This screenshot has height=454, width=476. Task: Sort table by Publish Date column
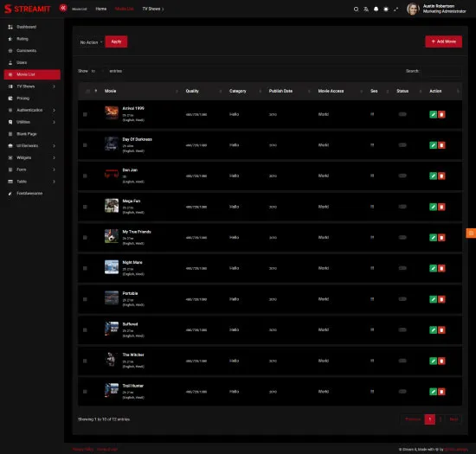coord(280,91)
